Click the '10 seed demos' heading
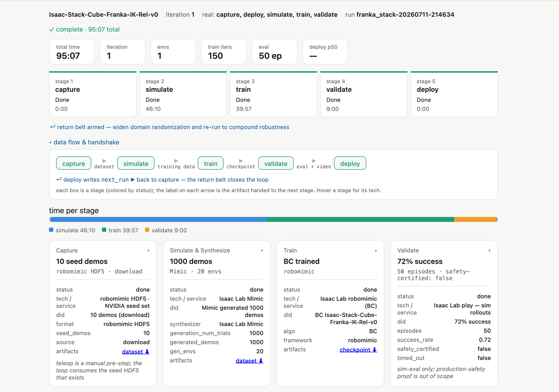The image size is (559, 392). click(82, 261)
